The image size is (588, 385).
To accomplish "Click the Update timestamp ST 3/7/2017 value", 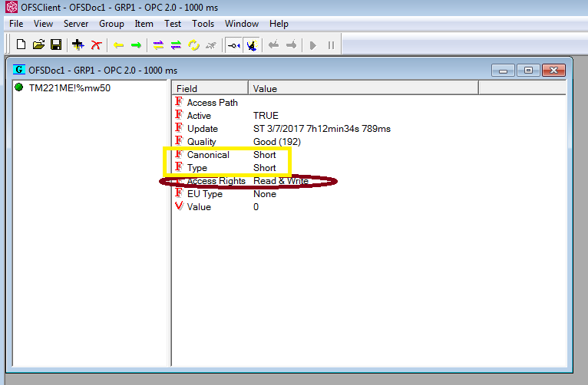I will pos(322,129).
